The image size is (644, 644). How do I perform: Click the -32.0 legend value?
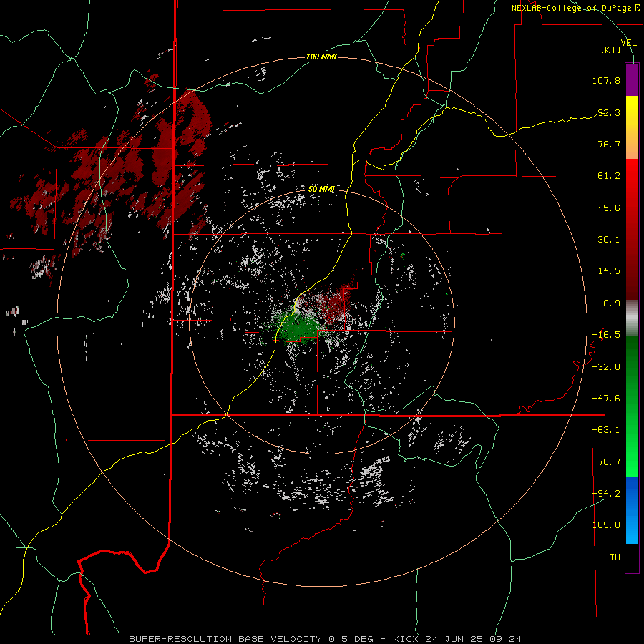pos(606,367)
